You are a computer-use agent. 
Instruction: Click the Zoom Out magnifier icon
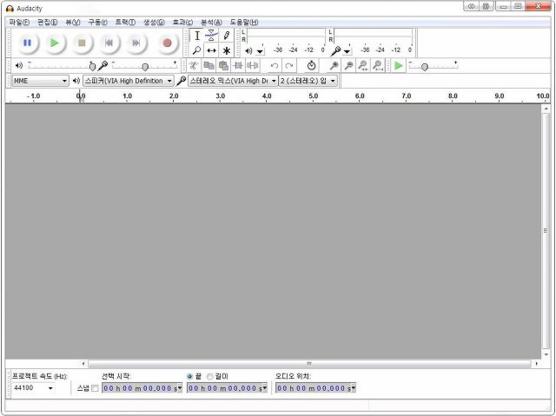[x=349, y=66]
